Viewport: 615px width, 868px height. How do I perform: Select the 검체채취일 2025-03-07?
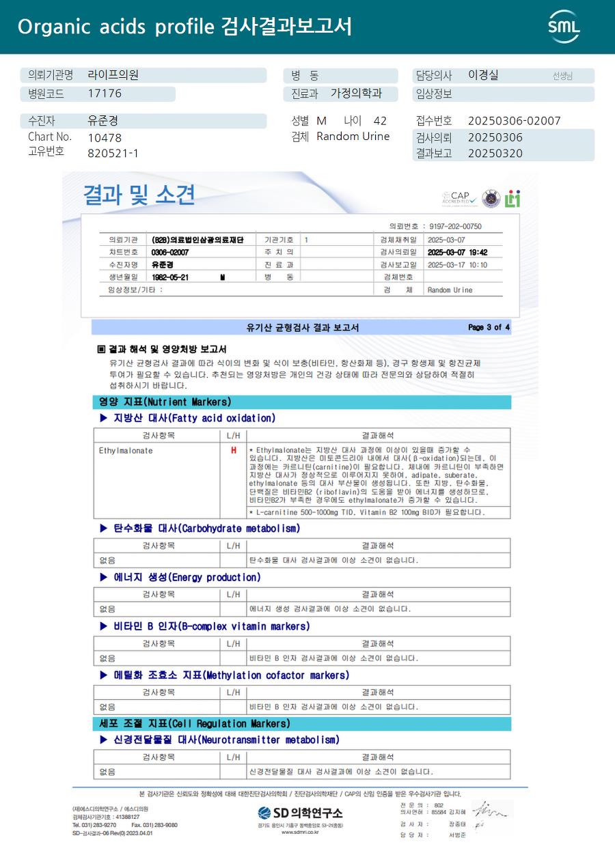click(x=446, y=240)
